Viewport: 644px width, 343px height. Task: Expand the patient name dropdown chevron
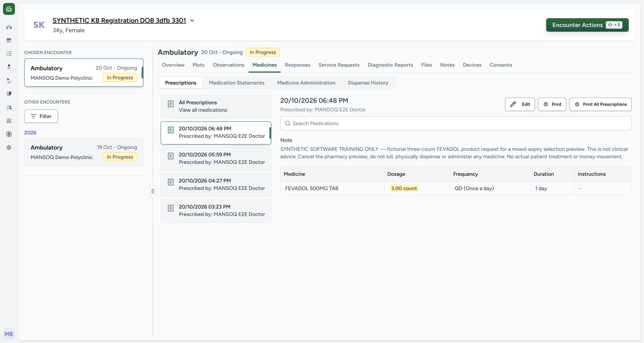click(192, 20)
